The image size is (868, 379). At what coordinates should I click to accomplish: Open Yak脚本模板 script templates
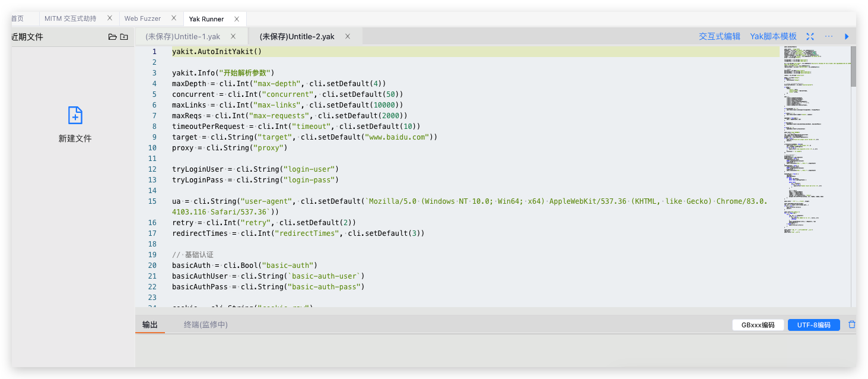click(773, 37)
